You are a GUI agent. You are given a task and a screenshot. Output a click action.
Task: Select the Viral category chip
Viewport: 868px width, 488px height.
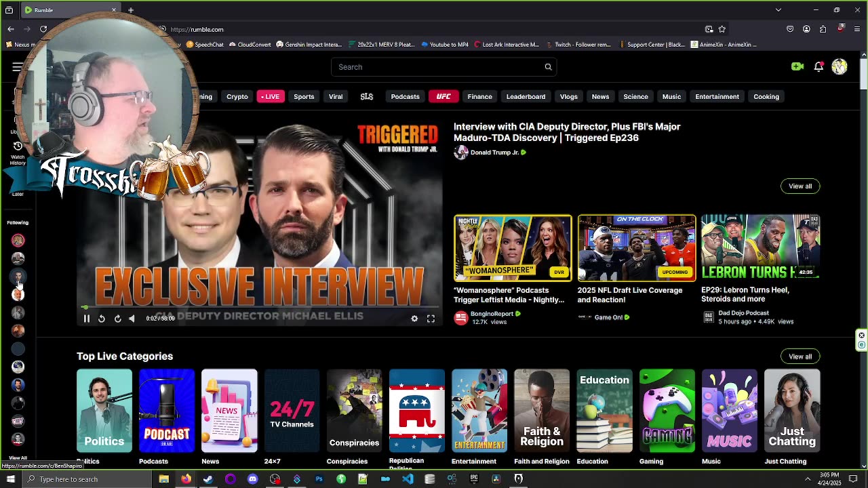336,96
